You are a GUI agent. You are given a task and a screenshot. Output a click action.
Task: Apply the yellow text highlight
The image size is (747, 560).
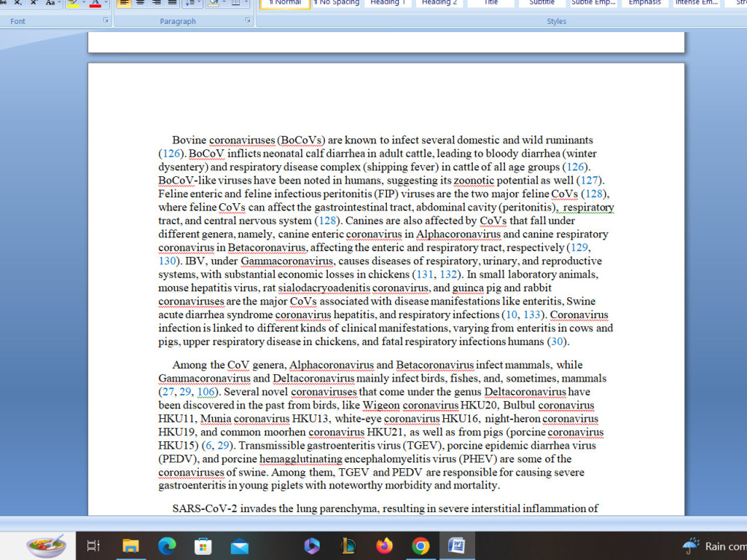pos(72,3)
